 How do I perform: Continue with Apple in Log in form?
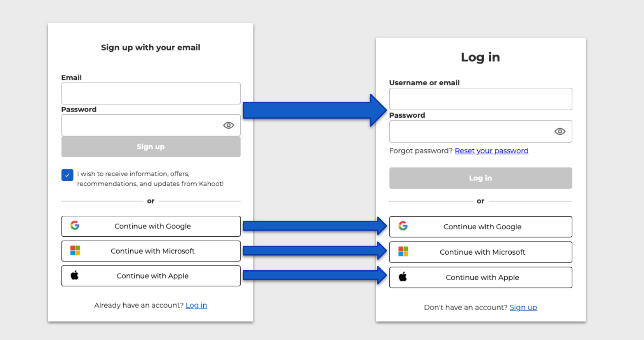point(481,278)
